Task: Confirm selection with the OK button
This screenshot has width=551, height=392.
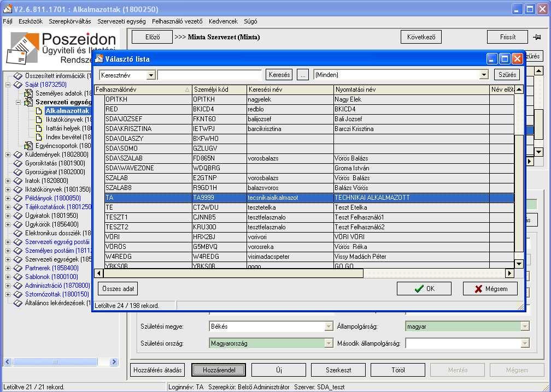Action: tap(424, 289)
